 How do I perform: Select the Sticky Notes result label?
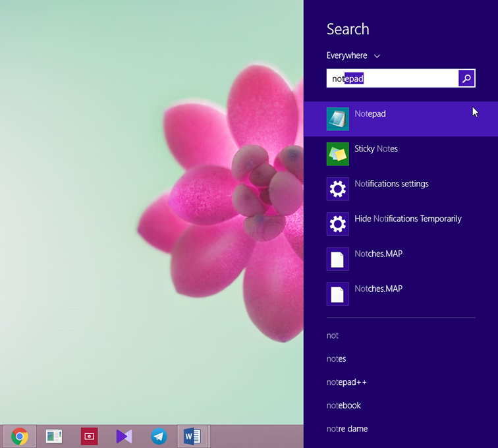point(376,149)
